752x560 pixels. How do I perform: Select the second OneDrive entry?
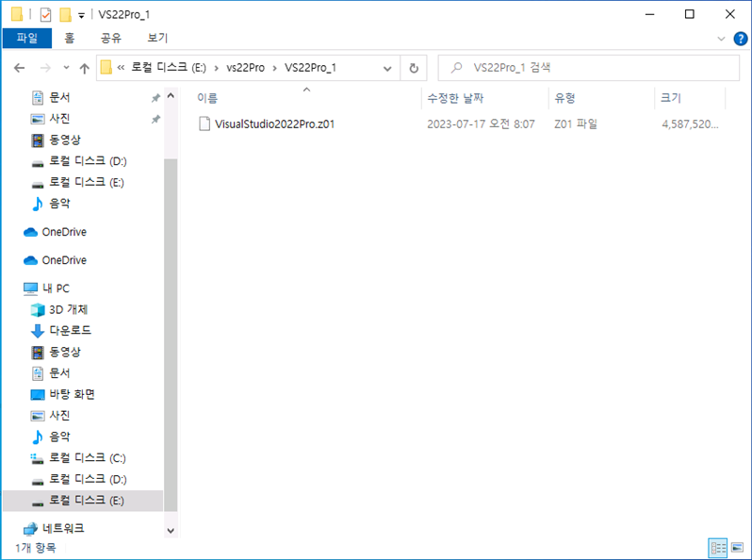pos(64,260)
